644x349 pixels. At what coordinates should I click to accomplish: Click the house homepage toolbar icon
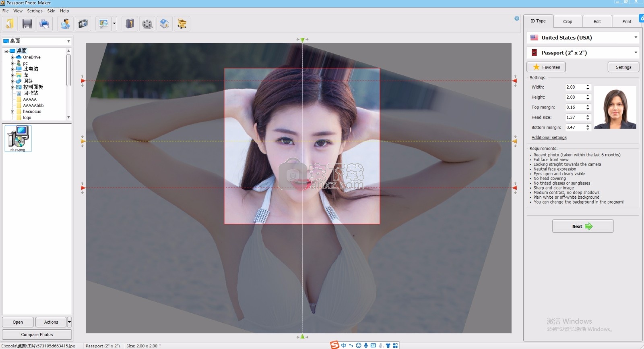(165, 24)
